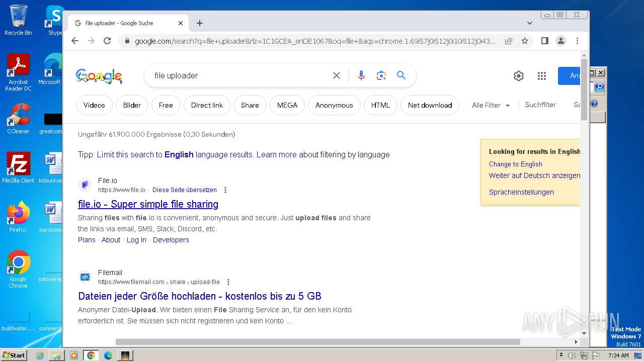Open the Suchfilter option
644x362 pixels.
coord(540,105)
